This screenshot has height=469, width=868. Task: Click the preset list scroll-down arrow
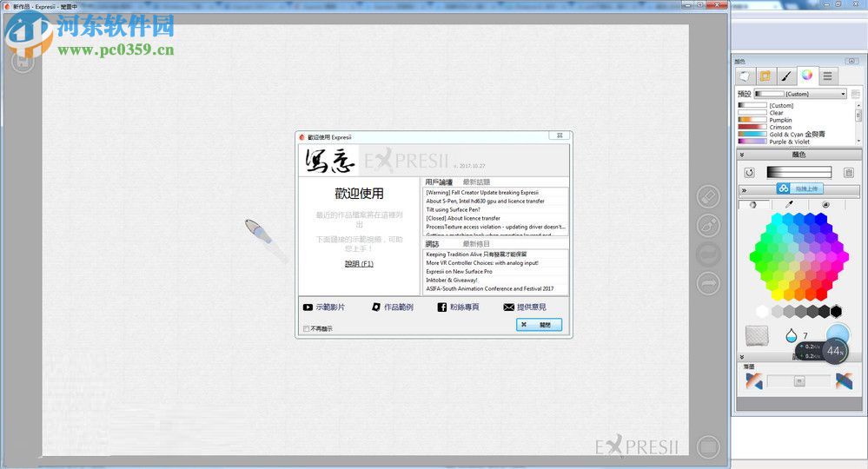click(x=858, y=142)
